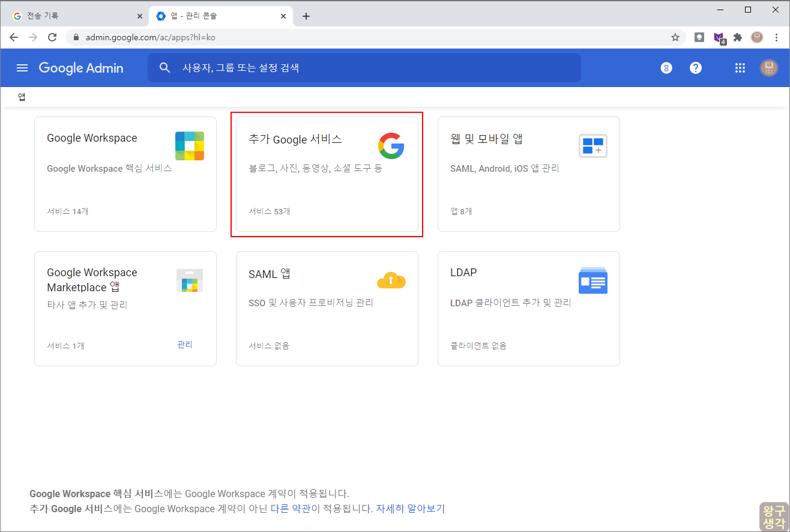Open the help question mark icon
This screenshot has height=532, width=790.
(x=696, y=68)
